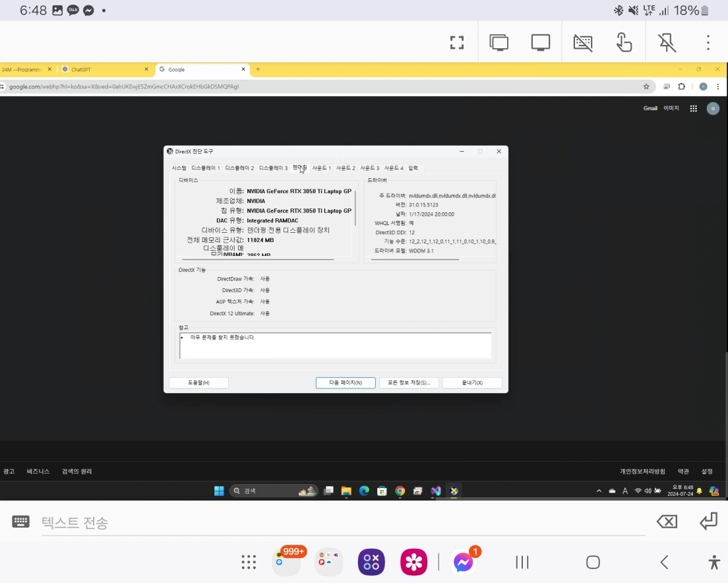Launch Microsoft Edge from the taskbar
This screenshot has height=583, width=728.
click(x=364, y=491)
